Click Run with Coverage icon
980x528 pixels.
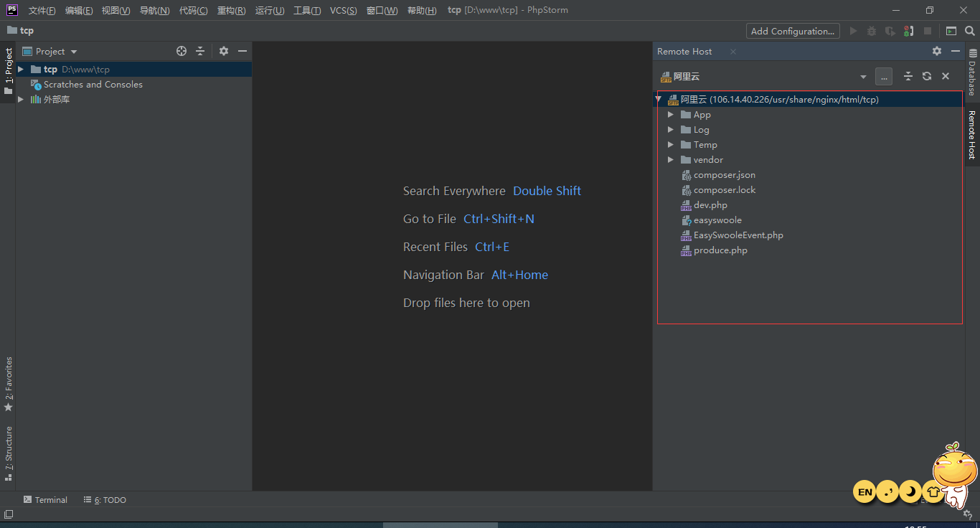pyautogui.click(x=890, y=31)
